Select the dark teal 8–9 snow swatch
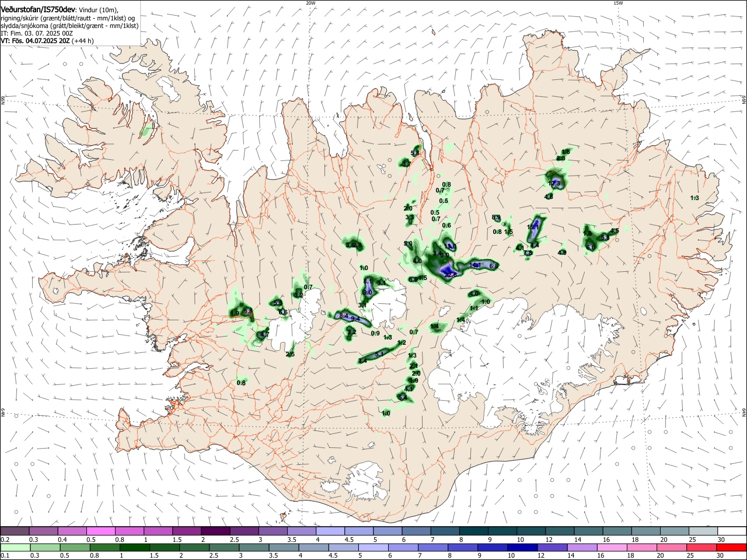747x560 pixels. click(473, 531)
